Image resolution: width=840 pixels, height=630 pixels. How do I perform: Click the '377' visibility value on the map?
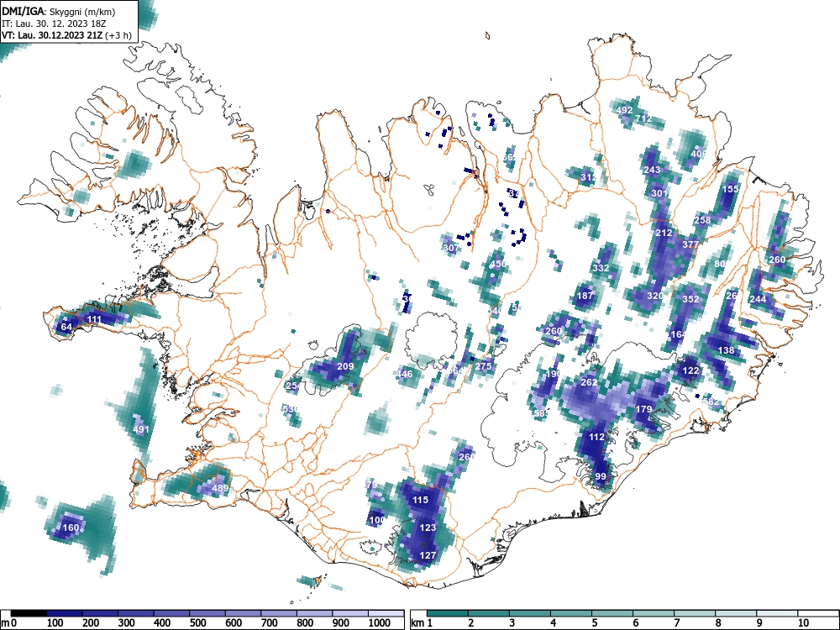tap(690, 244)
